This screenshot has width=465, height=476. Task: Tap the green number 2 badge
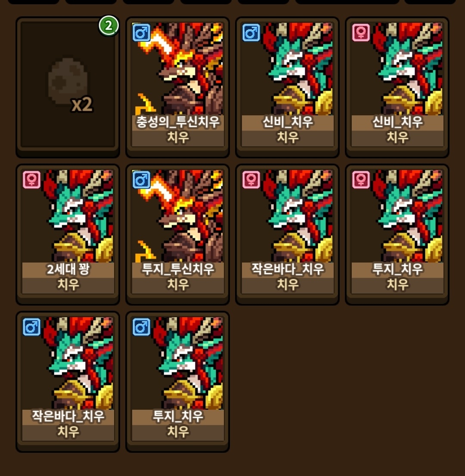pos(108,26)
